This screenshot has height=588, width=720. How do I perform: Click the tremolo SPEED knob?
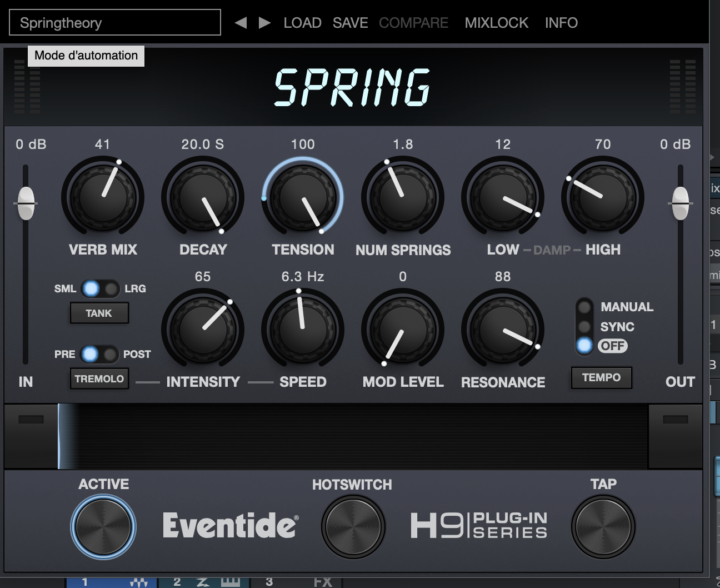coord(303,330)
